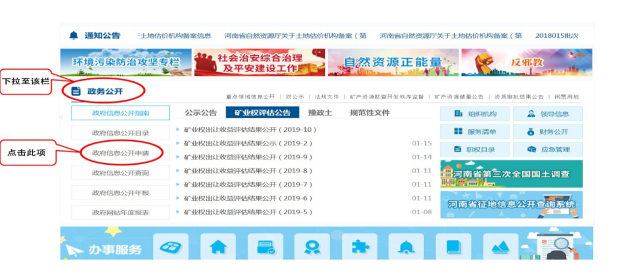644x279 pixels.
Task: Click the 通知公告 bell icon
Action: click(74, 35)
